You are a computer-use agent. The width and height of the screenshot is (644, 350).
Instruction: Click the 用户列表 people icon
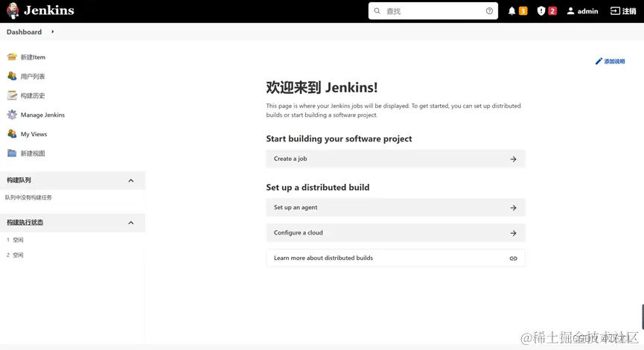[x=12, y=76]
